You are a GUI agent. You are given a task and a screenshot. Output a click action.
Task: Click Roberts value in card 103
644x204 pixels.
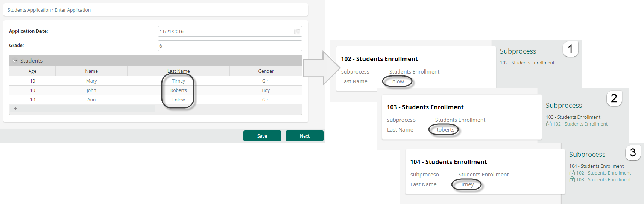tap(445, 130)
